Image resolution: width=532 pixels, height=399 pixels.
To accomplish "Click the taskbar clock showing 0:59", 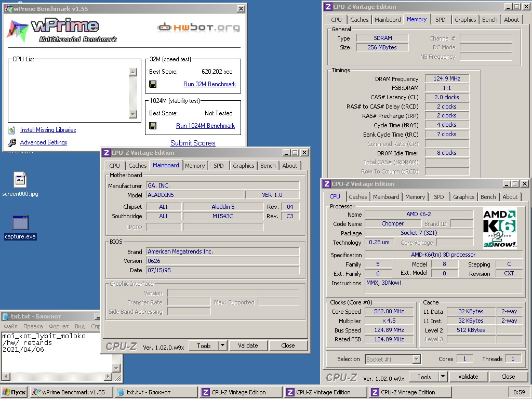I will 519,392.
